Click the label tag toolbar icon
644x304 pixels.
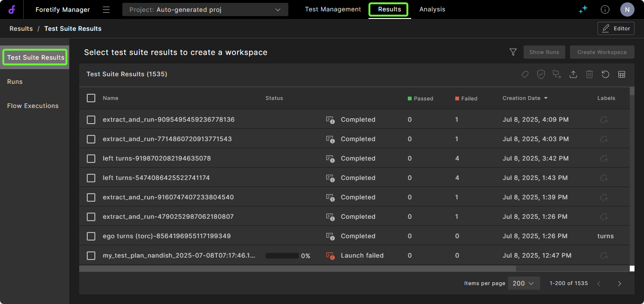coord(525,74)
